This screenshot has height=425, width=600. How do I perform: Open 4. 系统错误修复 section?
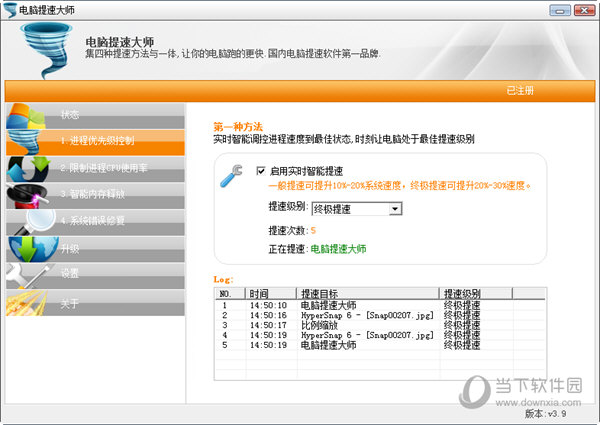coord(95,222)
